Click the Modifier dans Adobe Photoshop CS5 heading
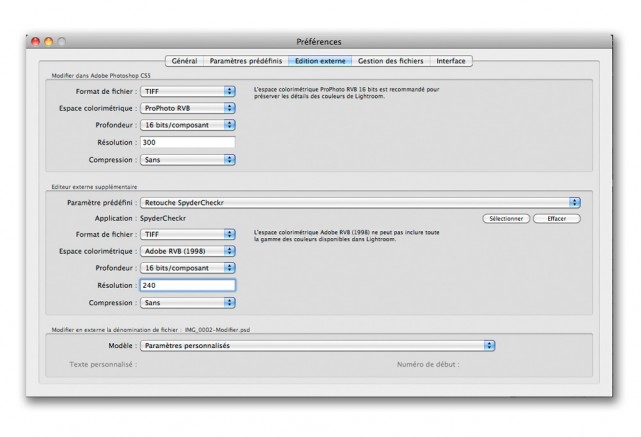 (101, 76)
